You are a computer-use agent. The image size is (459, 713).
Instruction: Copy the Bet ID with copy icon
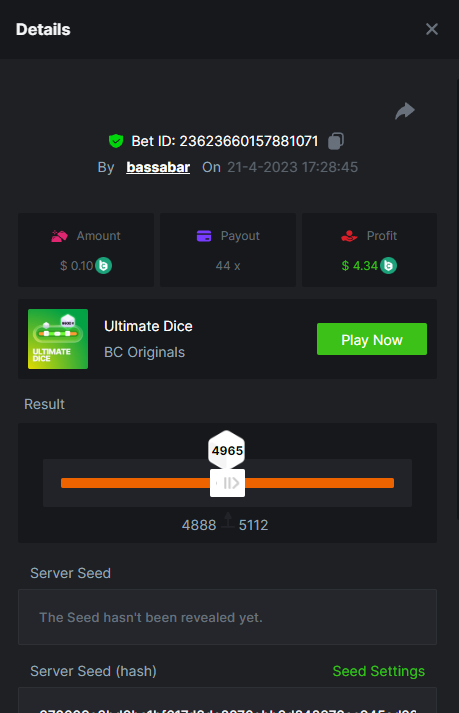pyautogui.click(x=336, y=141)
